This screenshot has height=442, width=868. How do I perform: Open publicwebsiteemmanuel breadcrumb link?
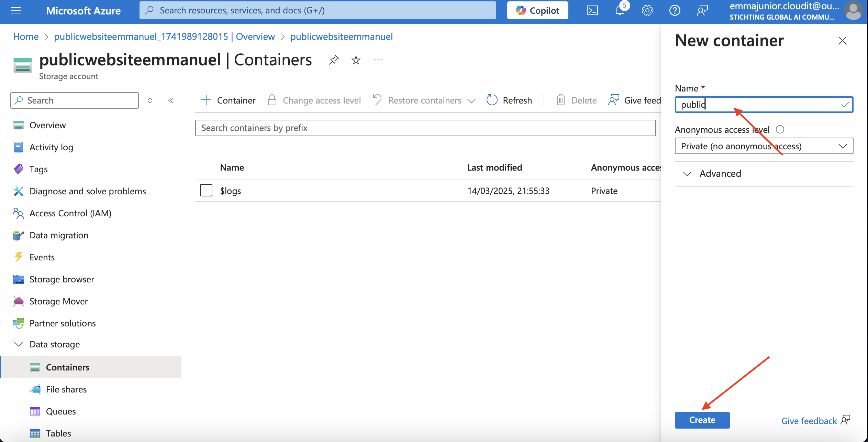pos(341,36)
